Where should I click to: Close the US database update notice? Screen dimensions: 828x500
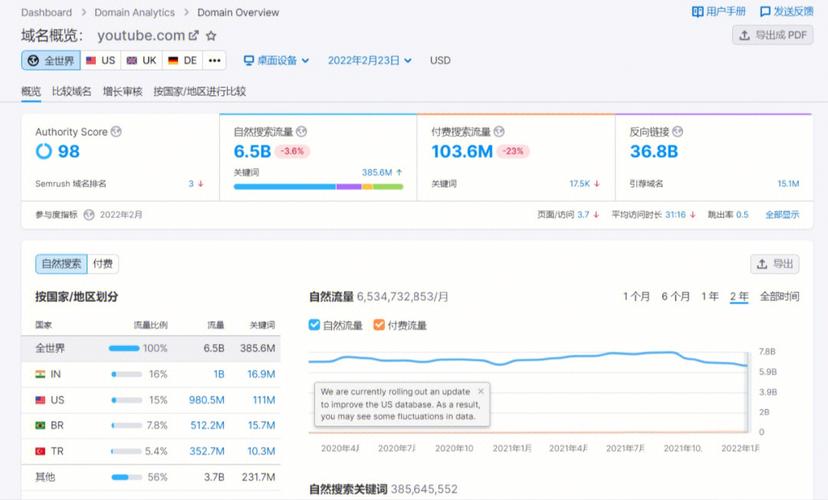click(x=481, y=391)
